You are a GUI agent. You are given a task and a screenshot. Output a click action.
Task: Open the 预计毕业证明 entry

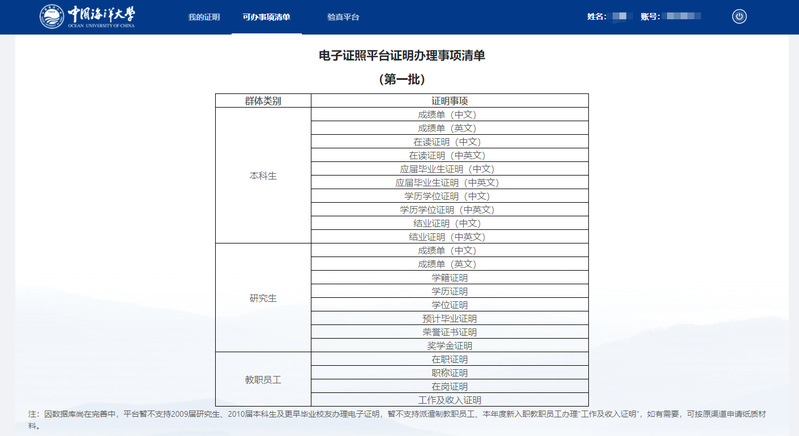449,318
